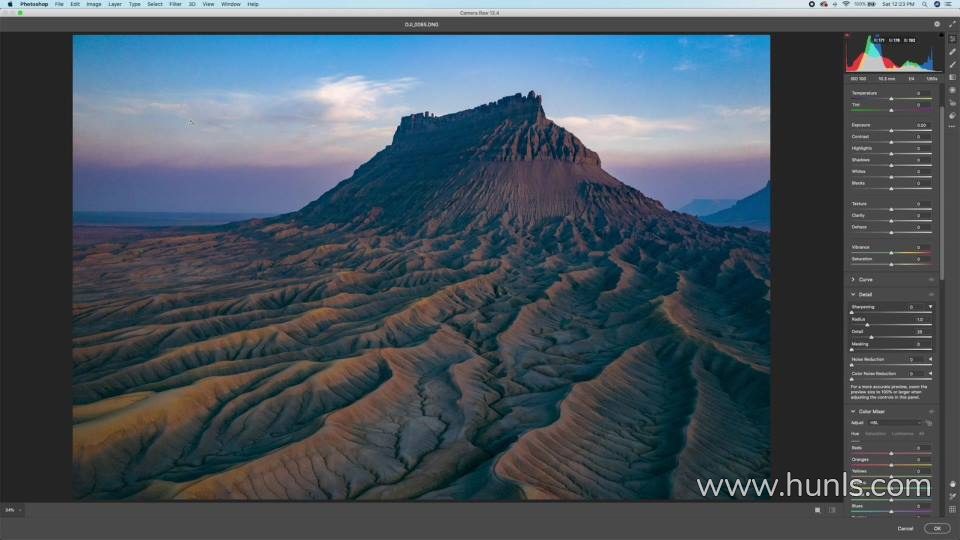Toggle Detail panel visibility eye
The width and height of the screenshot is (960, 540).
tap(931, 294)
